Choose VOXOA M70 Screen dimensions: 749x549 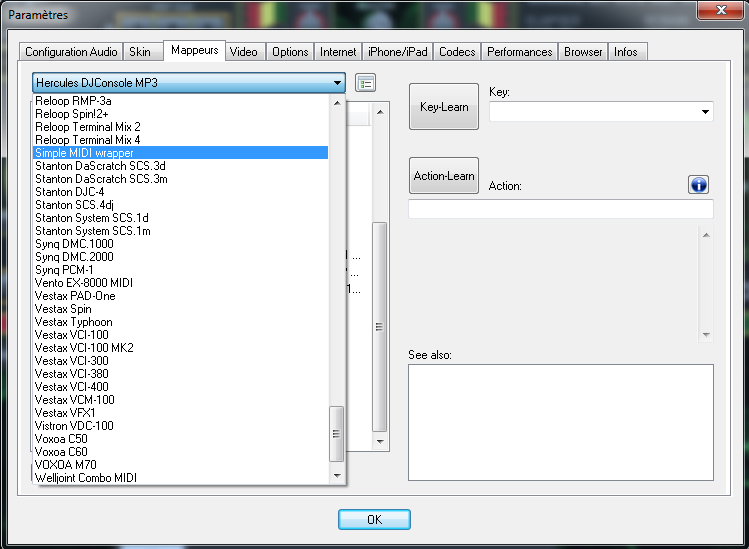pos(181,464)
